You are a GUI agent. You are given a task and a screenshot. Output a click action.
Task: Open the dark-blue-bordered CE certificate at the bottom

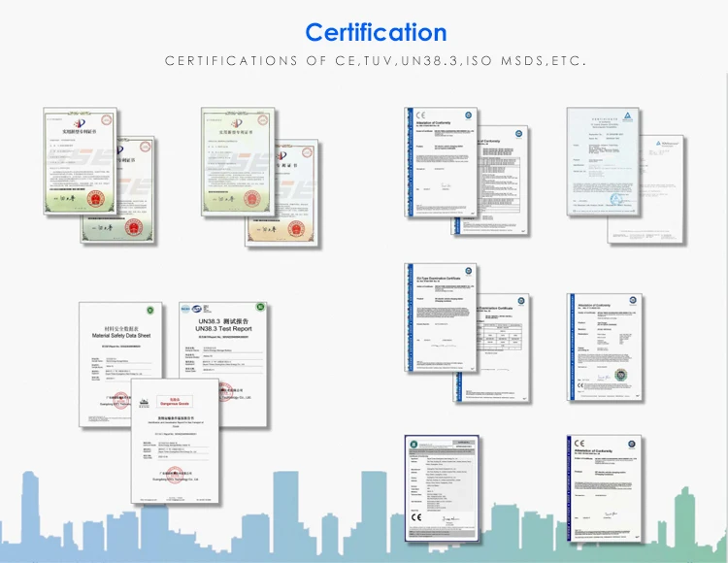pyautogui.click(x=442, y=488)
